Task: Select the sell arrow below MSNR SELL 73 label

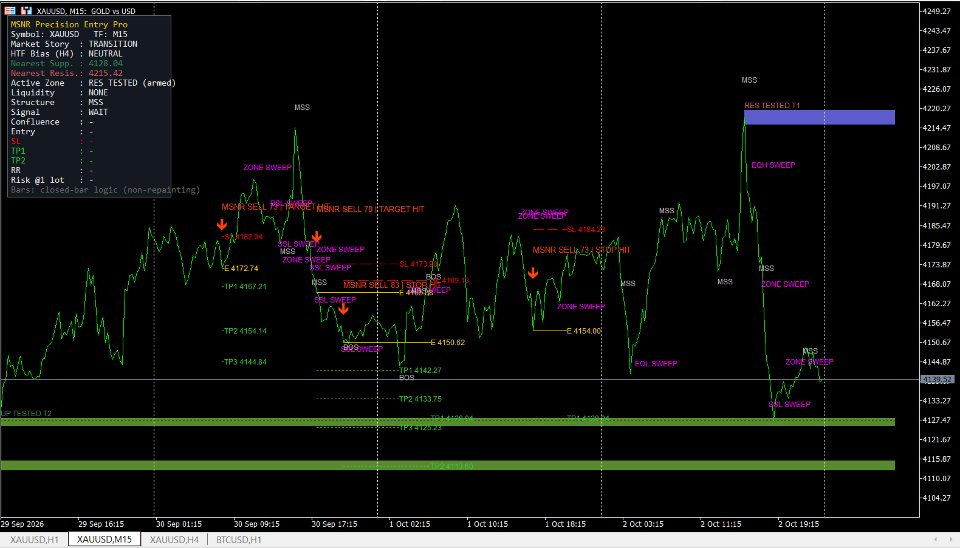Action: [533, 272]
